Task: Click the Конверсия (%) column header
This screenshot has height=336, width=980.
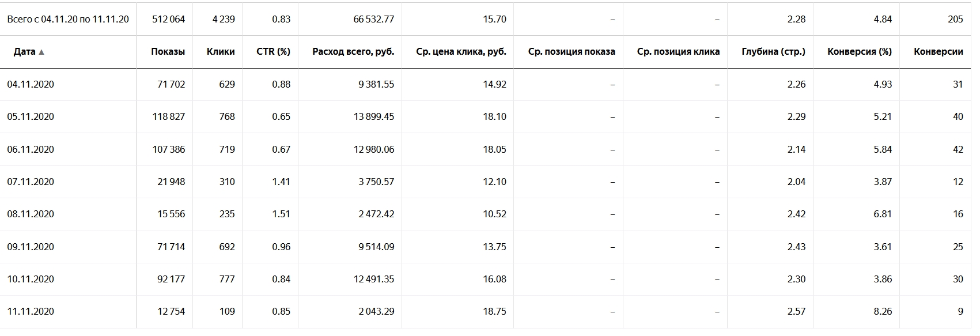Action: click(x=859, y=51)
